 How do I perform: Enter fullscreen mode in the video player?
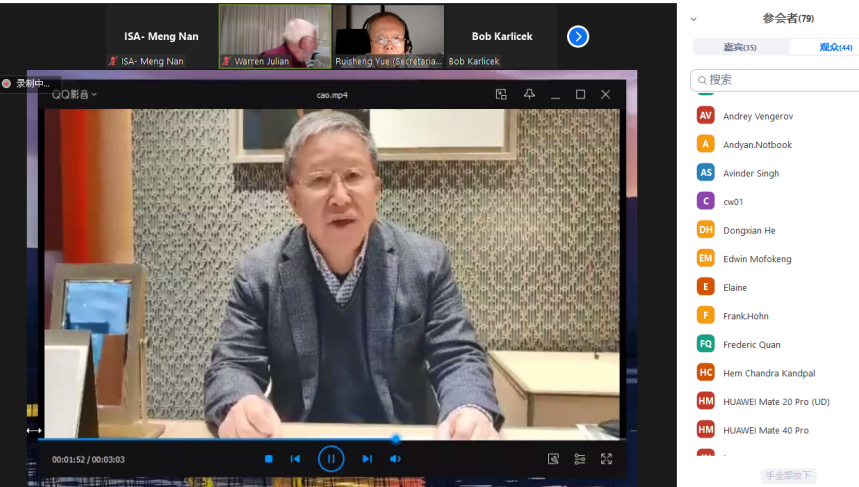[606, 459]
